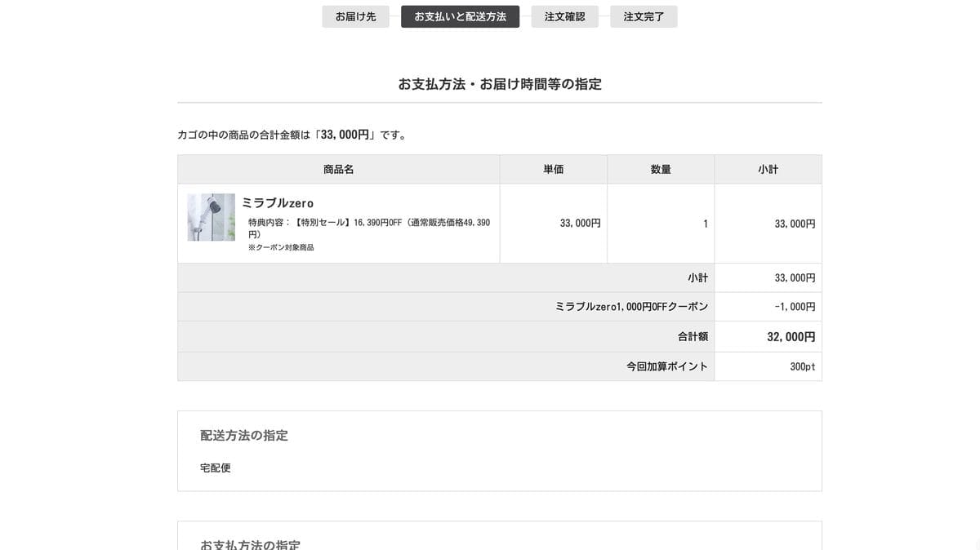Open the お届け先 checkout step

[355, 16]
